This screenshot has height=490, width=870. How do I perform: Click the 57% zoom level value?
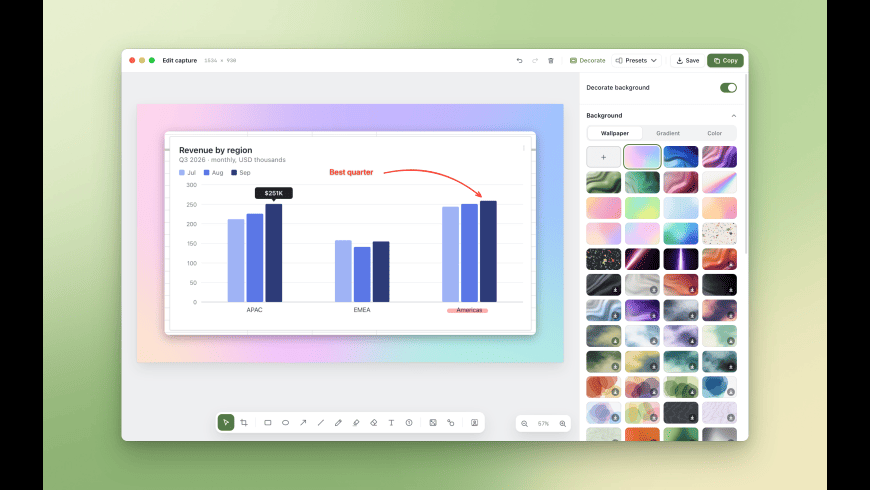click(543, 424)
